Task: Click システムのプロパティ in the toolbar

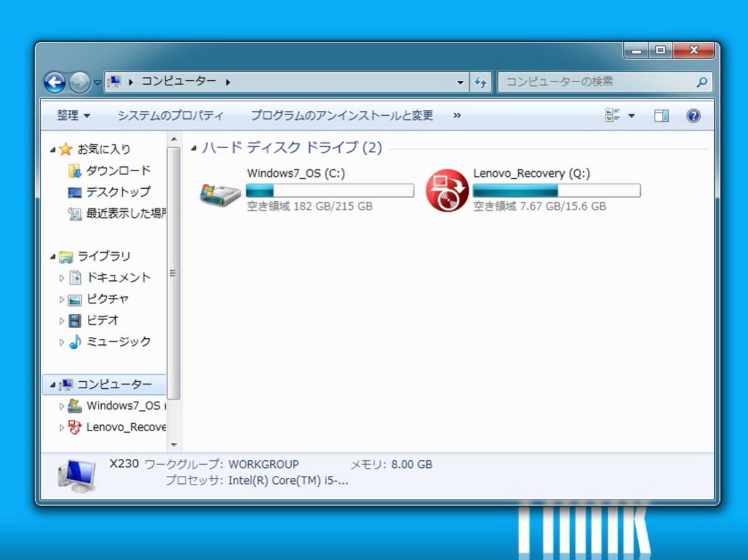Action: (170, 115)
